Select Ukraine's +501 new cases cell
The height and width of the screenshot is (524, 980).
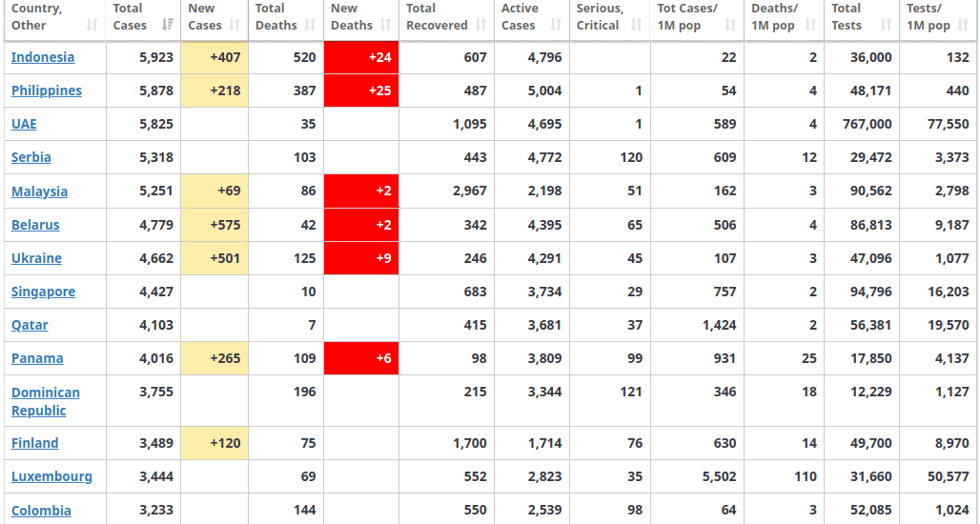tap(214, 258)
